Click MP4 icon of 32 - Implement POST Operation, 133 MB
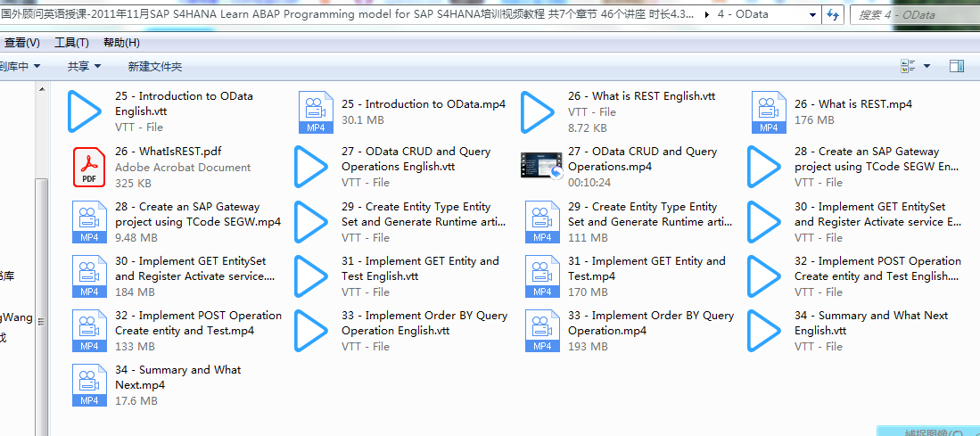This screenshot has height=436, width=980. [x=89, y=331]
